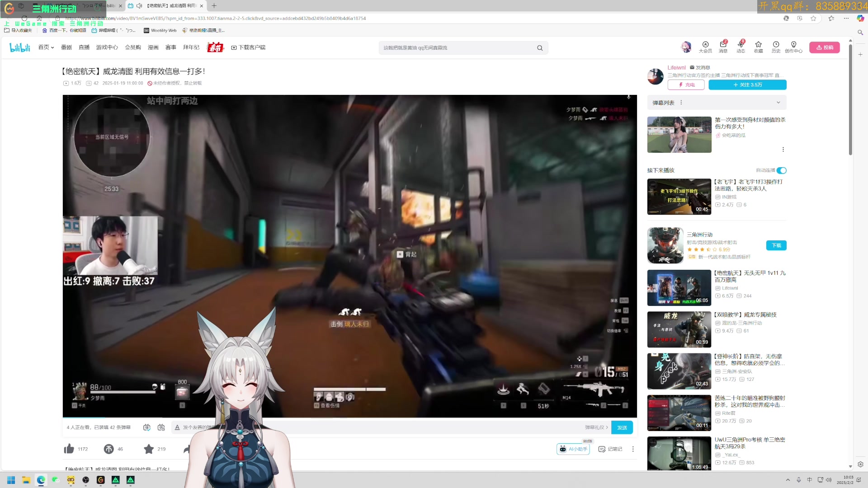Open the 漫画 nav item
Viewport: 868px width, 488px height.
(x=153, y=47)
